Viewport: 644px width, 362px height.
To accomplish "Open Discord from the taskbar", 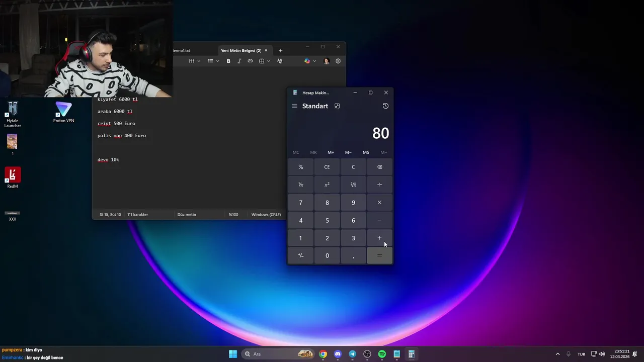I will point(338,354).
